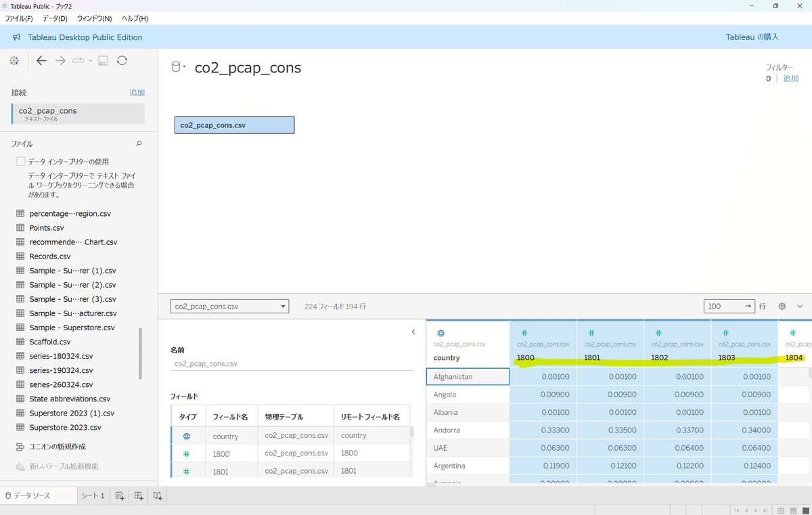Select Sample - Superstore.csv in file list
Viewport: 812px width, 515px height.
pyautogui.click(x=72, y=328)
